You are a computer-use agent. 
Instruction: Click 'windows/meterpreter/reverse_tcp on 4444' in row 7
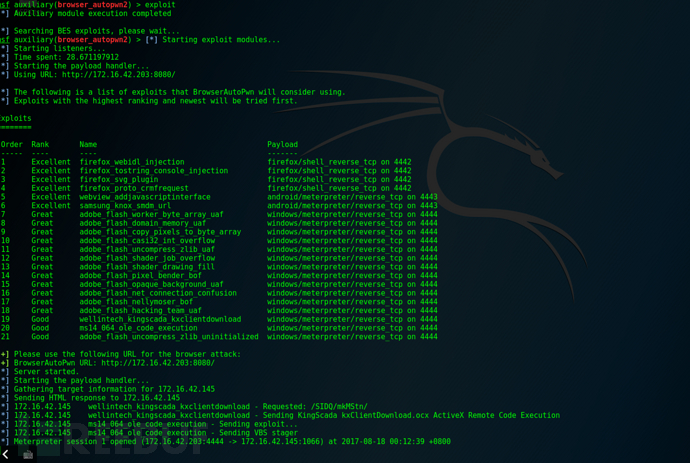[352, 214]
